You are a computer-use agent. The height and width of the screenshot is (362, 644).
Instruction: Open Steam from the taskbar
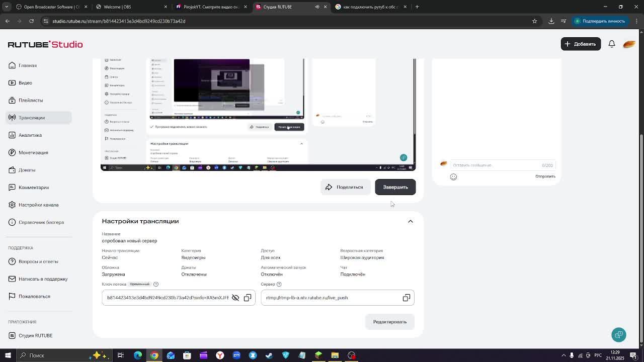(269, 355)
